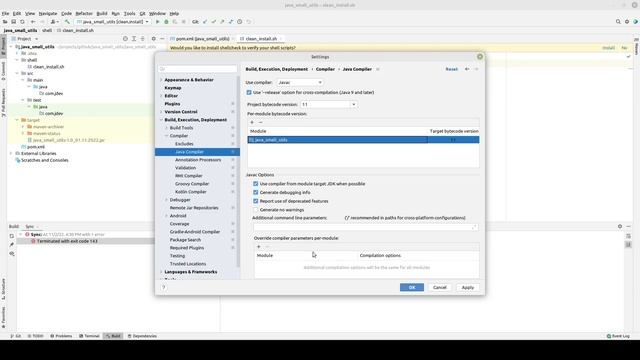This screenshot has height=360, width=640.
Task: Focus the Settings search field
Action: (198, 69)
